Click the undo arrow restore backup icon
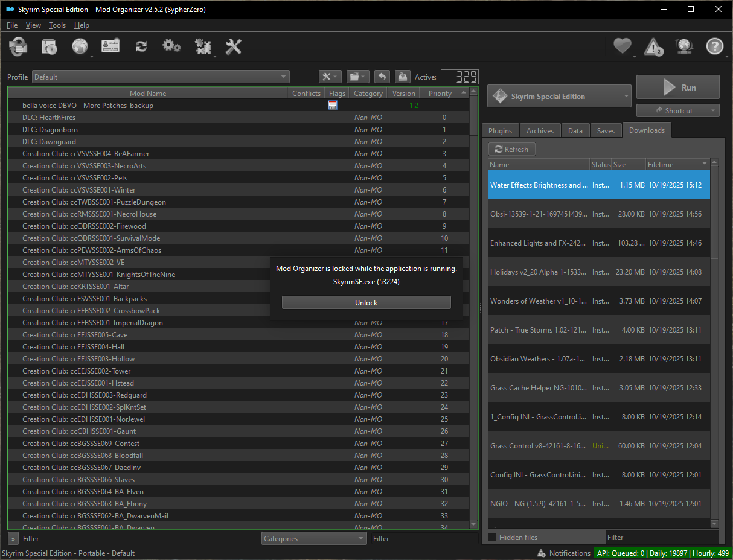 coord(382,77)
